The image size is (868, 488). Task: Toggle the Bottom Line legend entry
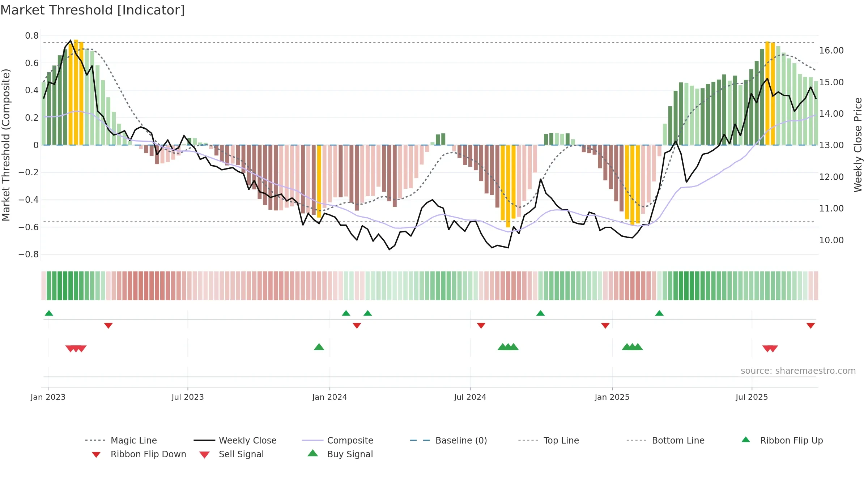click(665, 440)
